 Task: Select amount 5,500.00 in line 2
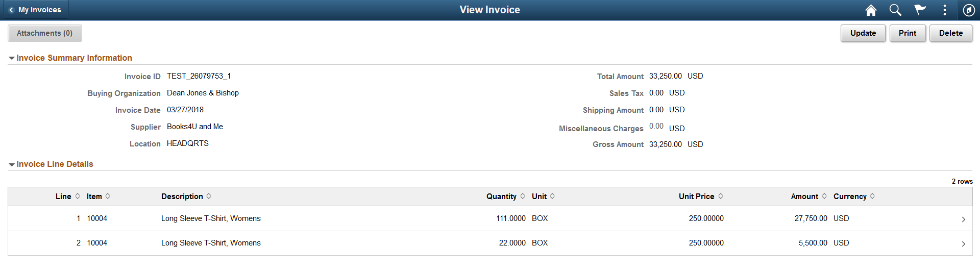[813, 243]
